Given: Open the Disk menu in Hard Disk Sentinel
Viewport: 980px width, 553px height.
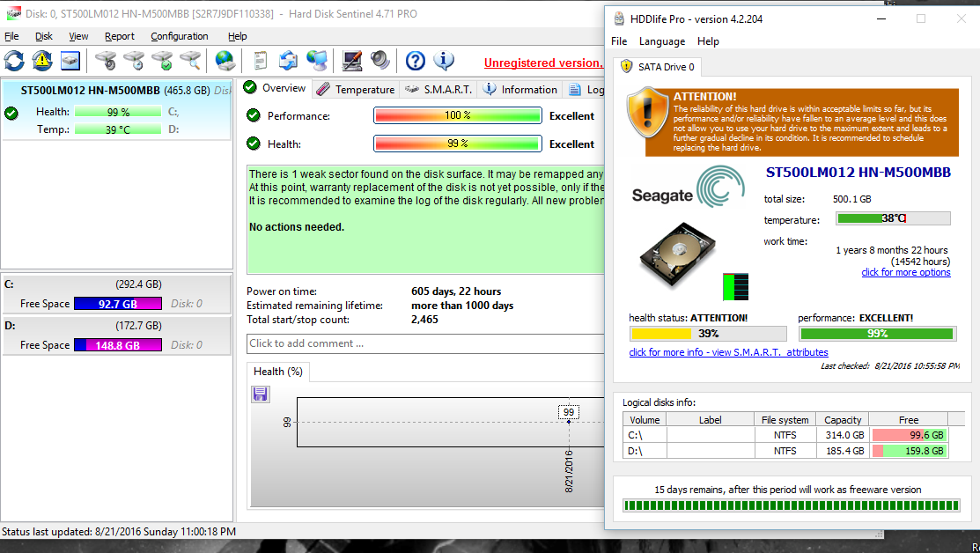Looking at the screenshot, I should [43, 36].
